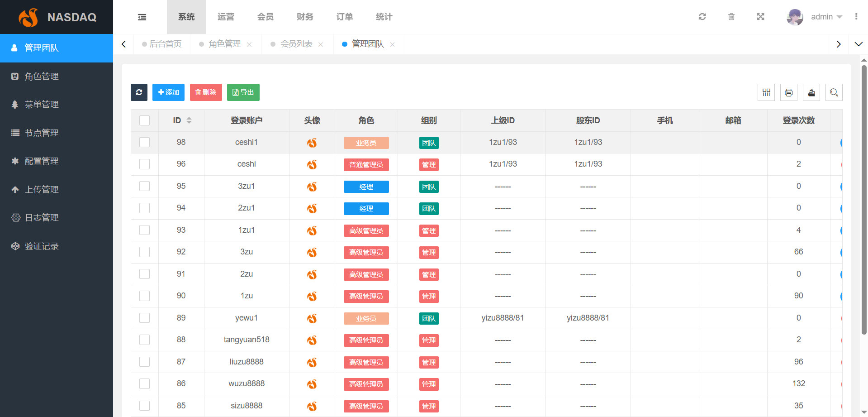Click the table export icon beside print
This screenshot has height=417, width=868.
point(811,92)
